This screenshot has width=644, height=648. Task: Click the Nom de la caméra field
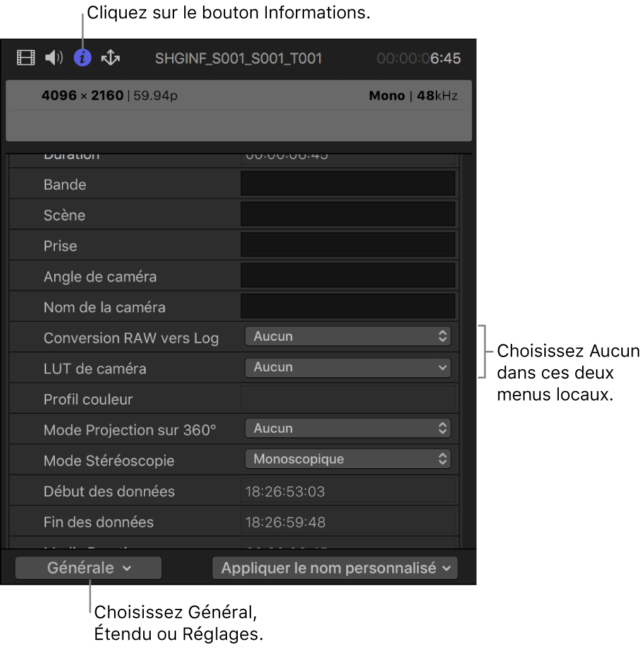click(348, 306)
